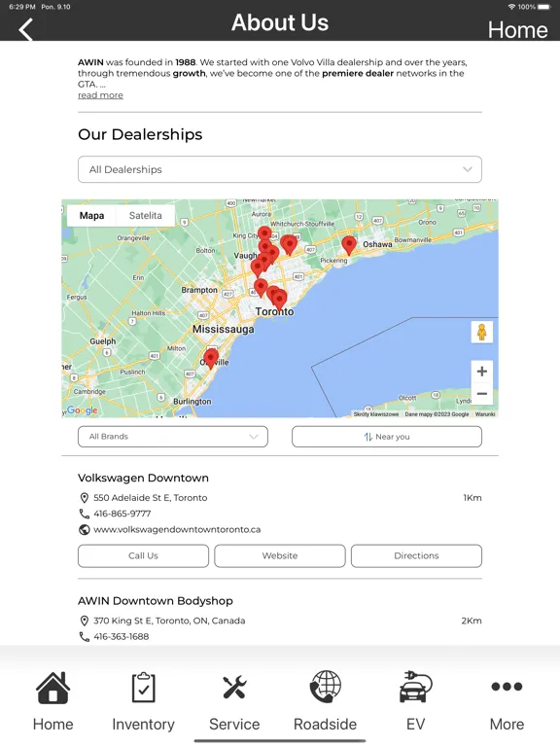Open Skróty klawiszowe map link

coord(376,414)
